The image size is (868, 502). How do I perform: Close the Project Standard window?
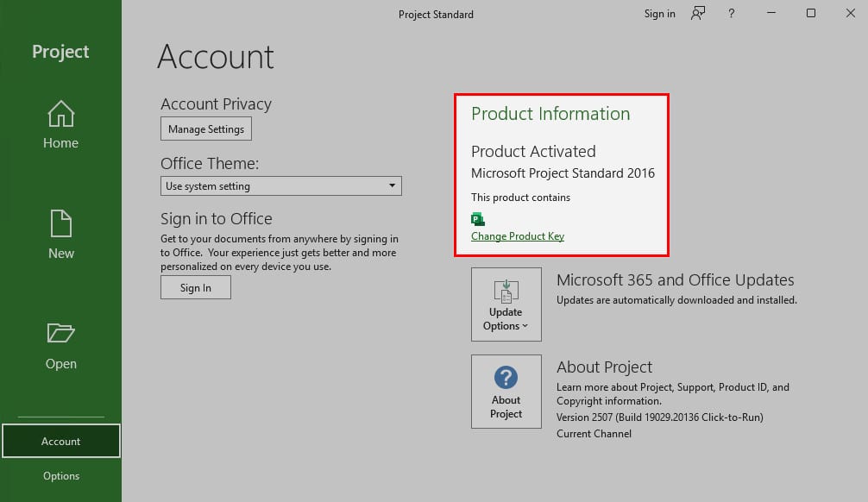850,13
